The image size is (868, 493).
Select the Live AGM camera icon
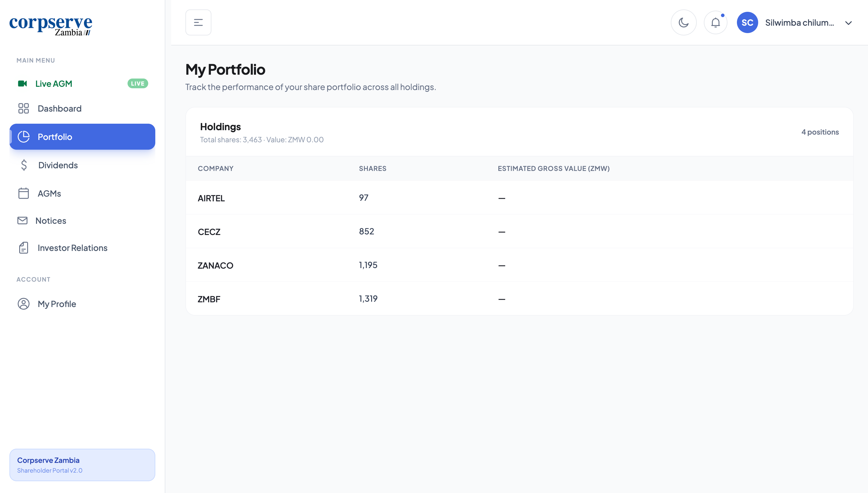(23, 83)
